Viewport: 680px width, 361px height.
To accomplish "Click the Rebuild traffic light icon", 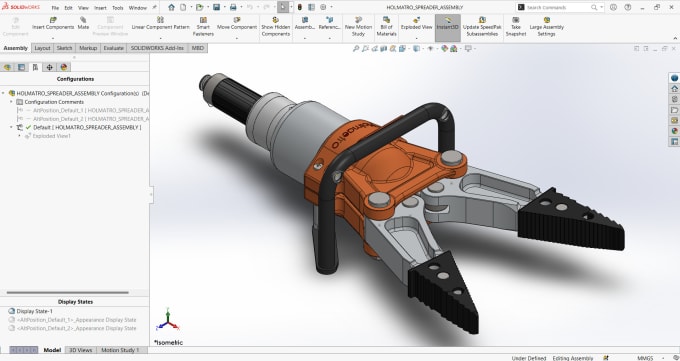I will click(x=299, y=7).
